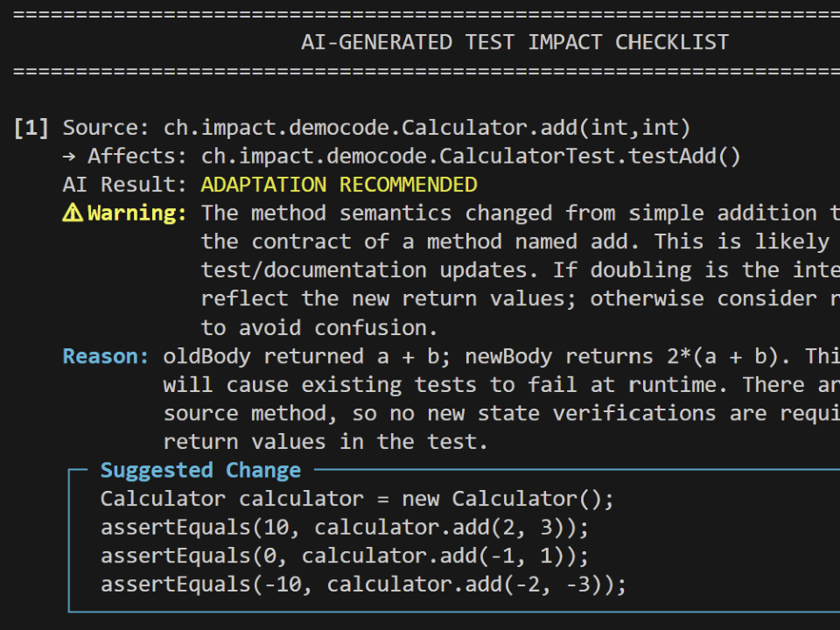This screenshot has width=840, height=630.
Task: Click the Affects label
Action: 137,157
